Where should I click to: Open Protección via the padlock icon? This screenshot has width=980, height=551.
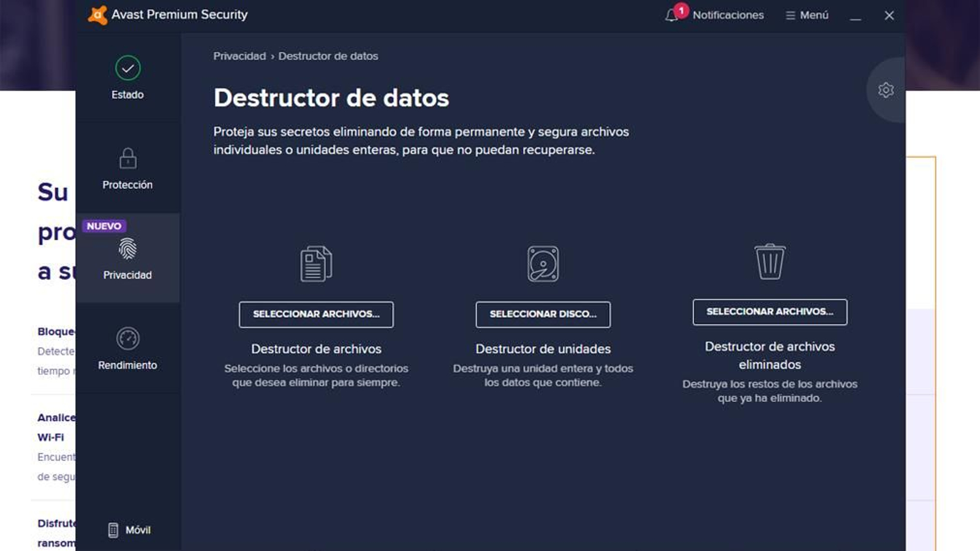(127, 160)
